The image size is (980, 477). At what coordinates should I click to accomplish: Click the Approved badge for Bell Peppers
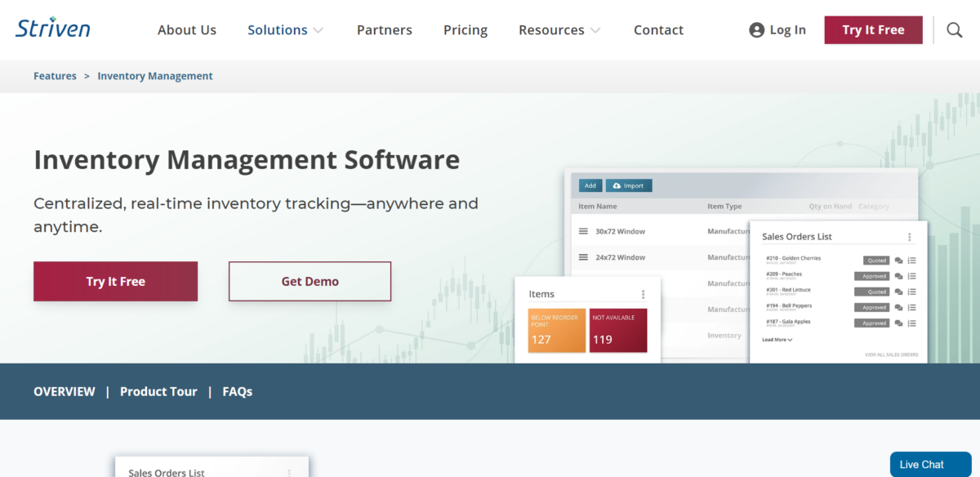click(872, 308)
